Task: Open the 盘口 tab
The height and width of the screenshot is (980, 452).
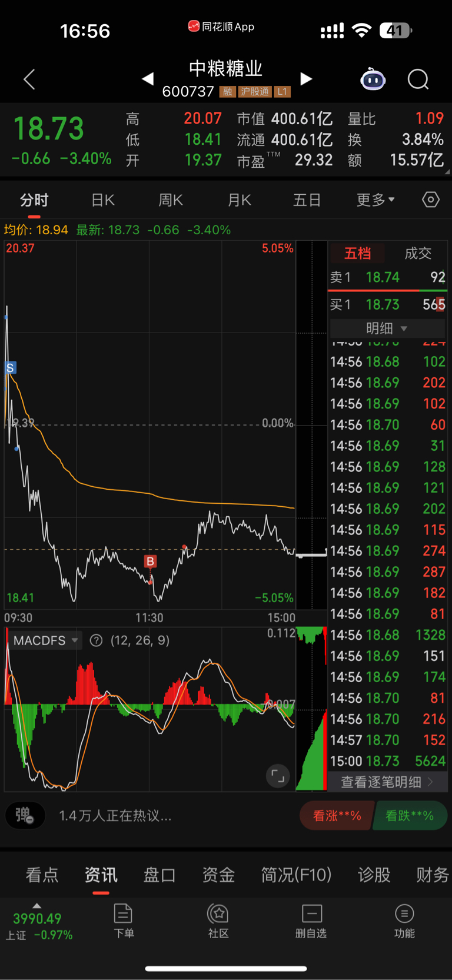Action: [x=159, y=875]
